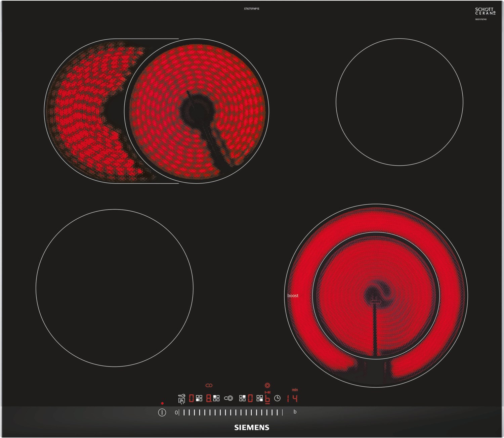Select the rear-right hotplate zone icon
This screenshot has height=438, width=504.
(x=242, y=398)
